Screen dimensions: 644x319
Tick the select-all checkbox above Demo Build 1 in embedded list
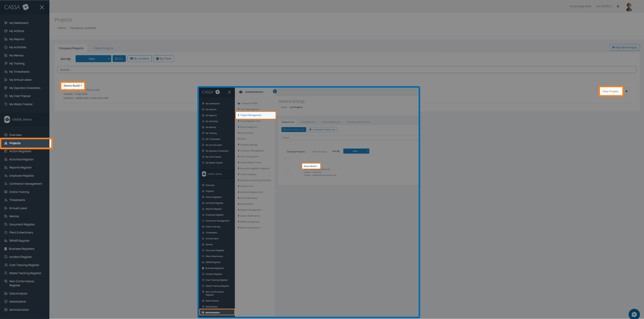pos(287,159)
